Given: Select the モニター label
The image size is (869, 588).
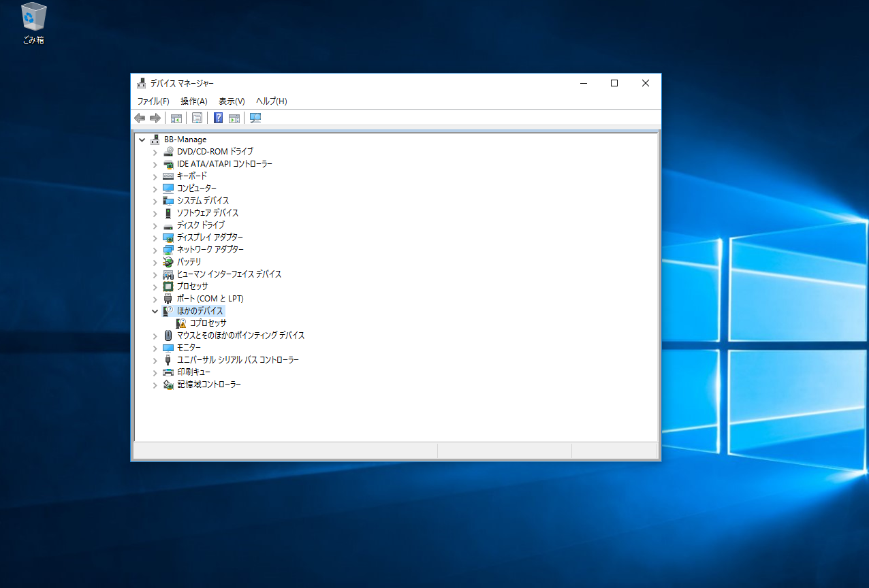Looking at the screenshot, I should [189, 348].
